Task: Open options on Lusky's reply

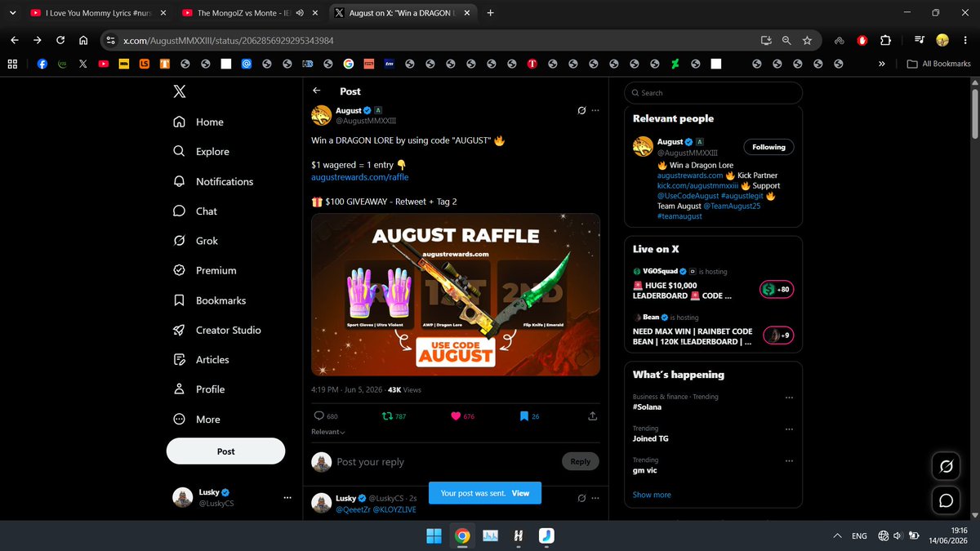Action: [x=595, y=498]
